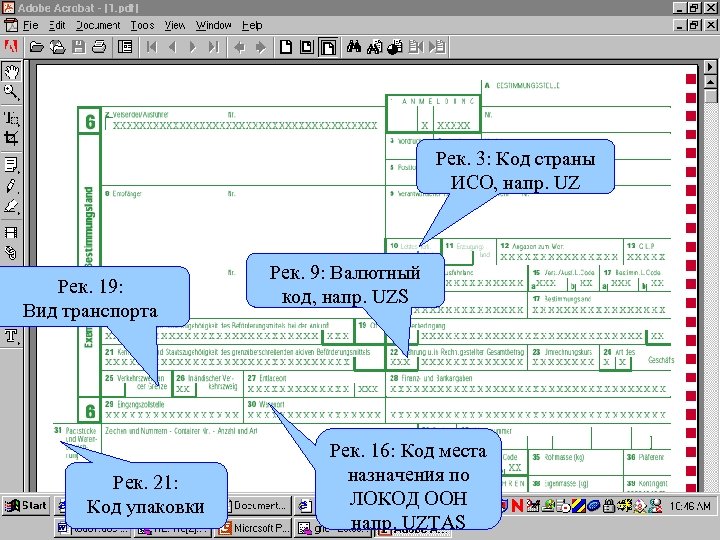Open the View menu
This screenshot has width=720, height=540.
pyautogui.click(x=174, y=25)
